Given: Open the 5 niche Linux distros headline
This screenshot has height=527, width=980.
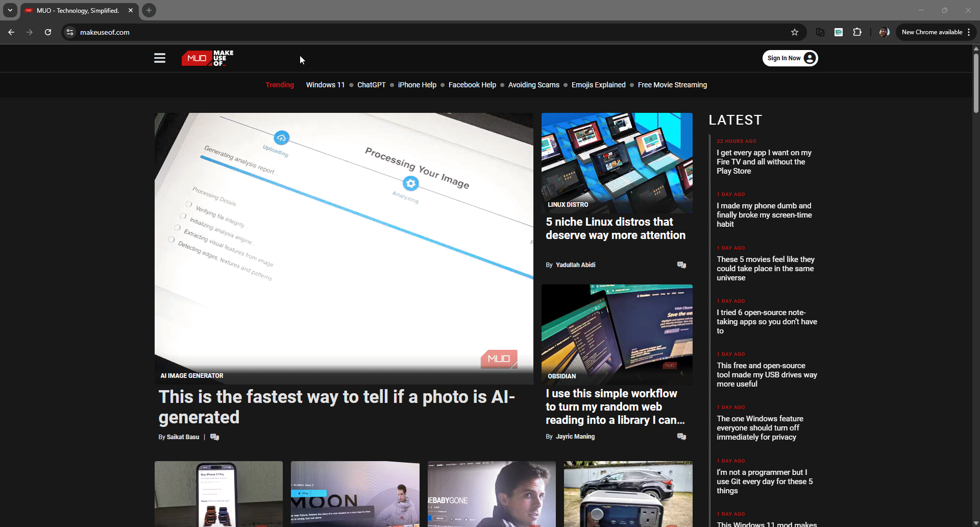Looking at the screenshot, I should tap(616, 228).
